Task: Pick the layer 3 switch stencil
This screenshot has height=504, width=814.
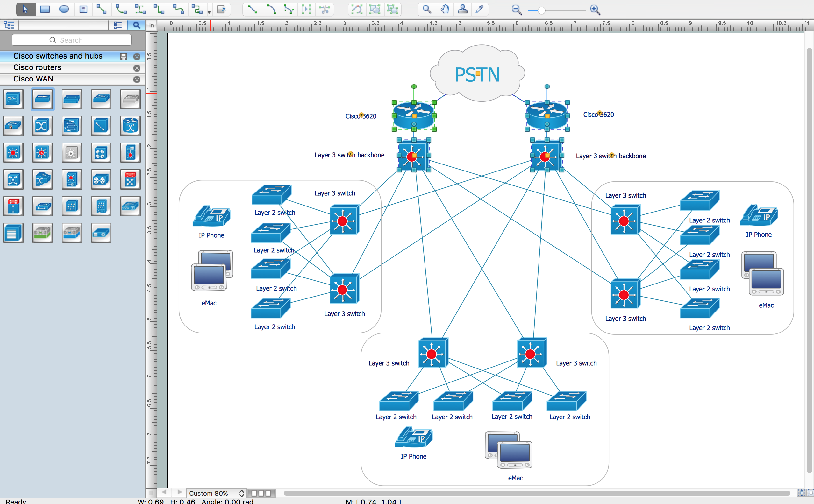Action: point(13,153)
